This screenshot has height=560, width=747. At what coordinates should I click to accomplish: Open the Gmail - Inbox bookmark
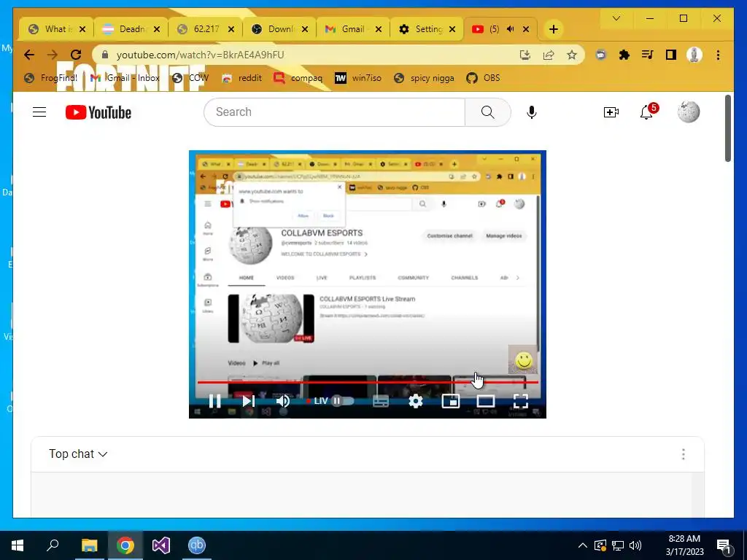coord(125,77)
